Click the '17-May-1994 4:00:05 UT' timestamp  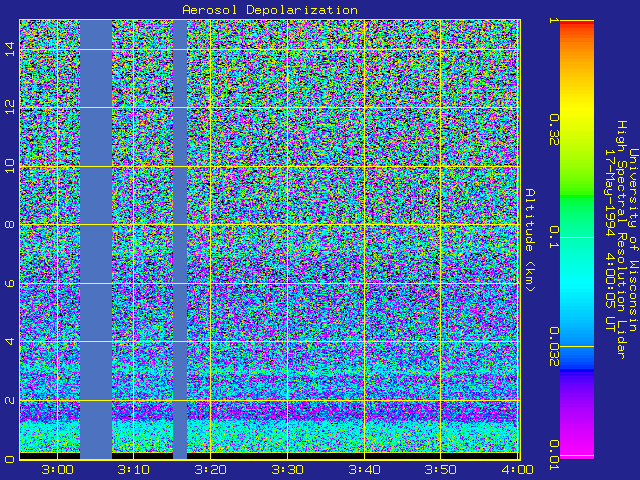(x=609, y=240)
